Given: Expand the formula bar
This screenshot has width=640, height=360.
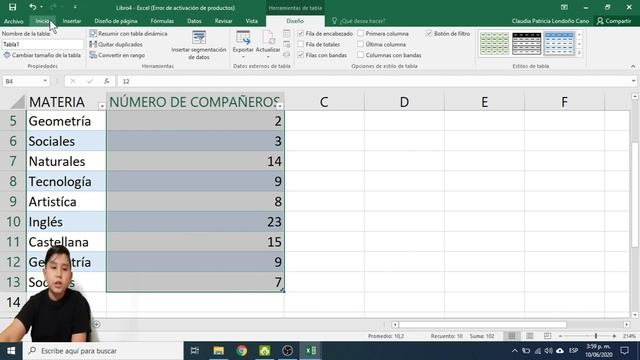Looking at the screenshot, I should [633, 81].
